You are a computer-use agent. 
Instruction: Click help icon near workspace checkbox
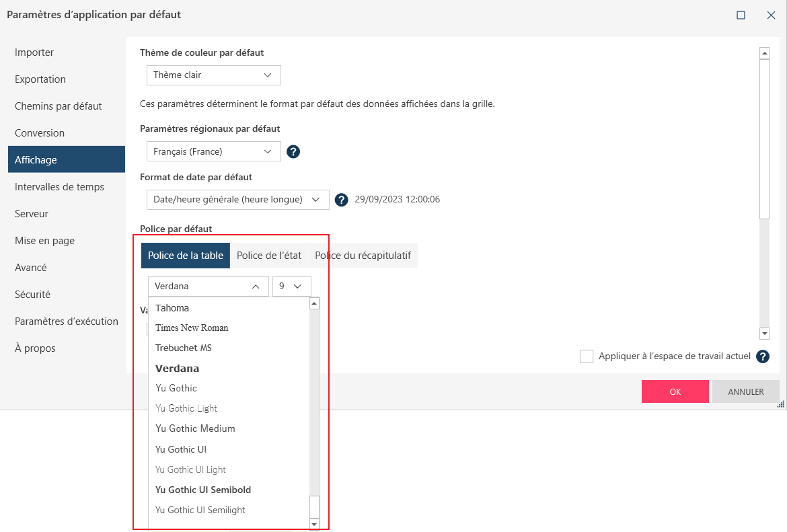click(763, 356)
